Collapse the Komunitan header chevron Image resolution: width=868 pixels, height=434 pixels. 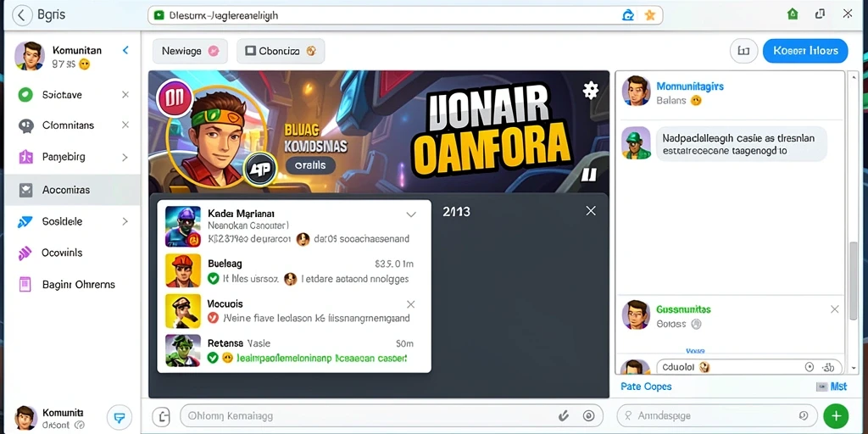125,50
